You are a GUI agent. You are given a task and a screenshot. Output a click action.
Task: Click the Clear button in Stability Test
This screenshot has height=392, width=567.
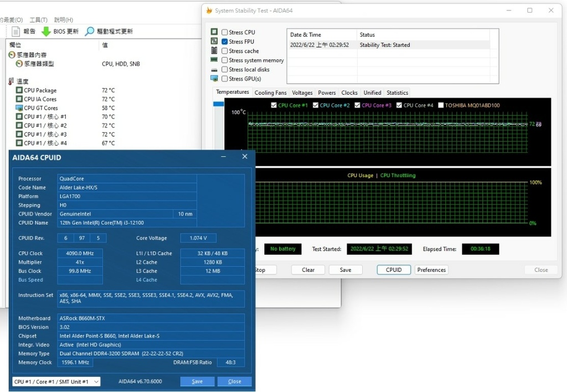point(308,270)
